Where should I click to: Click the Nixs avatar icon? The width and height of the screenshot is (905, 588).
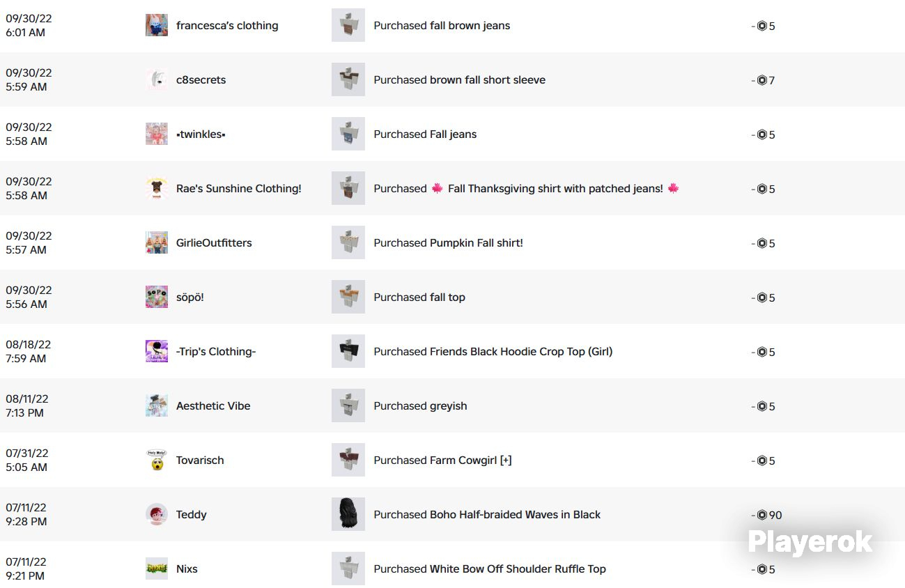pyautogui.click(x=157, y=568)
